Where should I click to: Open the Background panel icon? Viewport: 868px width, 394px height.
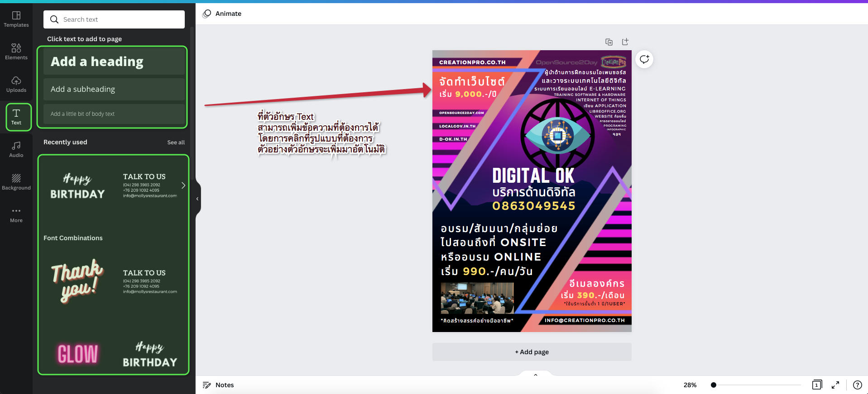click(x=16, y=182)
